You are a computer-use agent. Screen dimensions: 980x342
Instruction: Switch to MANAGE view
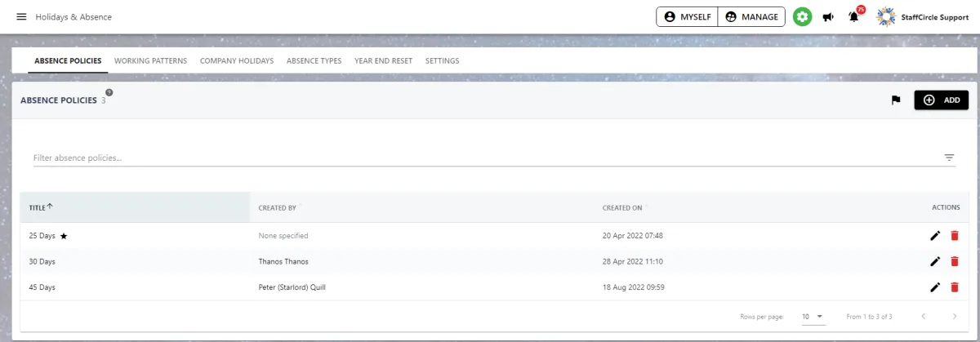[x=751, y=16]
